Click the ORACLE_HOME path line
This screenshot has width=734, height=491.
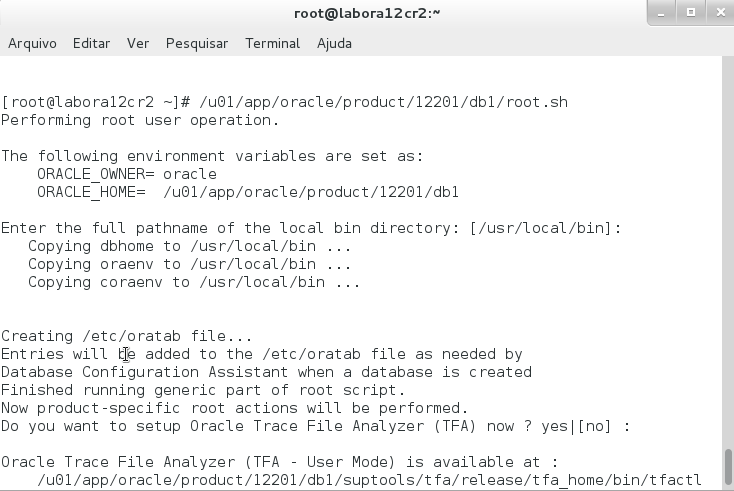[247, 192]
